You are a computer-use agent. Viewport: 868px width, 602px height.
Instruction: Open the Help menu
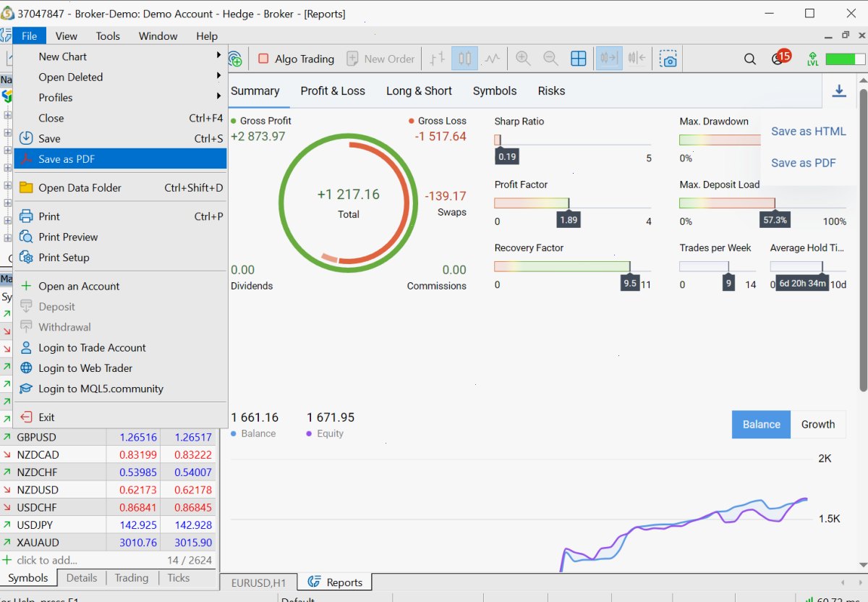coord(207,35)
